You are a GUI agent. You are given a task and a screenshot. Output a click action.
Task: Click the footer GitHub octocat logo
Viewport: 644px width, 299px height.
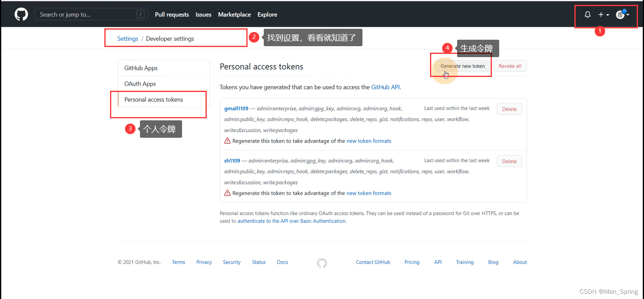click(322, 263)
